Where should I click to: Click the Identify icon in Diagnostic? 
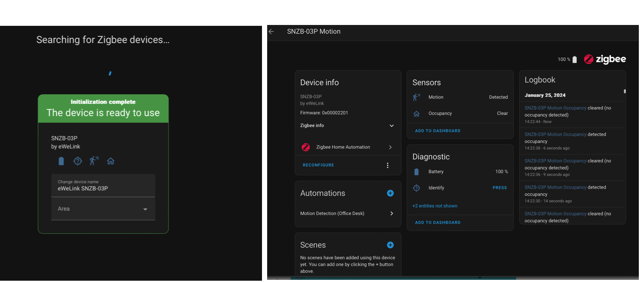click(416, 188)
